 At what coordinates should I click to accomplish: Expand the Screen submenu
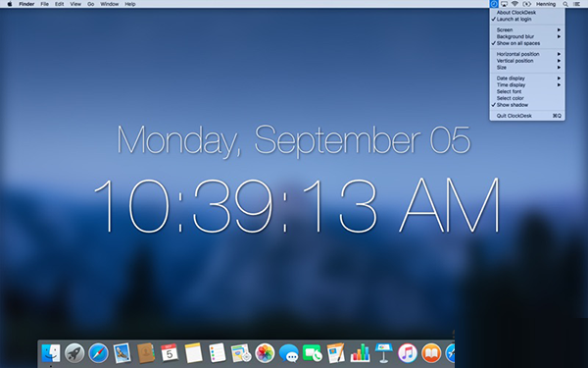pyautogui.click(x=527, y=29)
